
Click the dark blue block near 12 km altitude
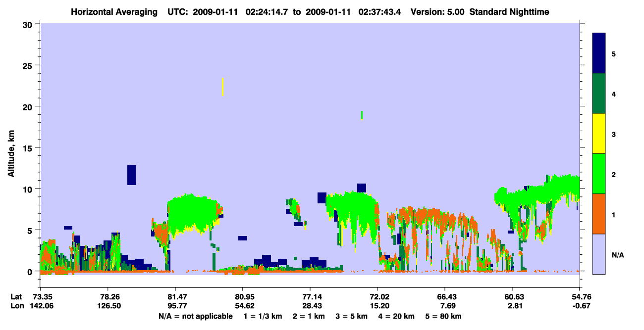tap(132, 175)
